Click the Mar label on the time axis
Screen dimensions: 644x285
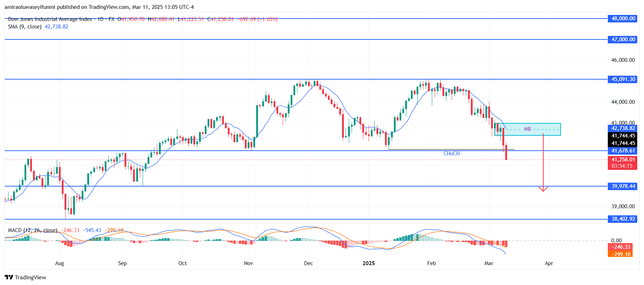[x=489, y=263]
